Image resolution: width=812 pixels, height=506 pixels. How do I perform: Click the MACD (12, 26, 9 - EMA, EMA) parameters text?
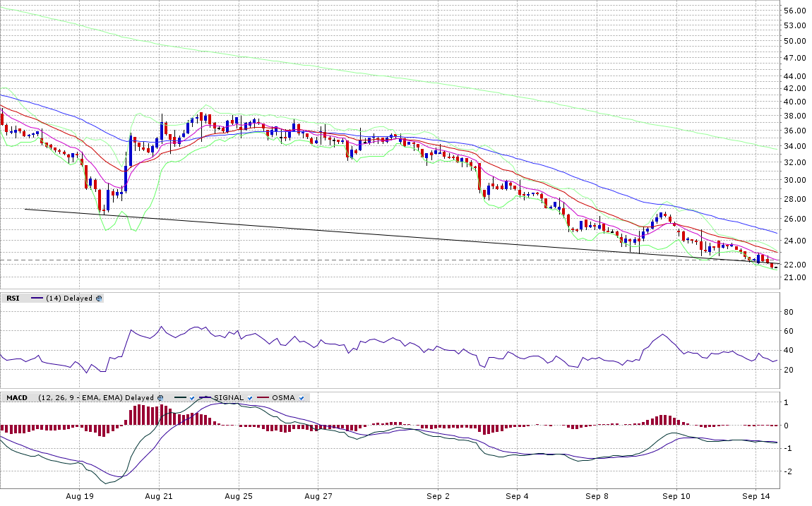[x=80, y=398]
